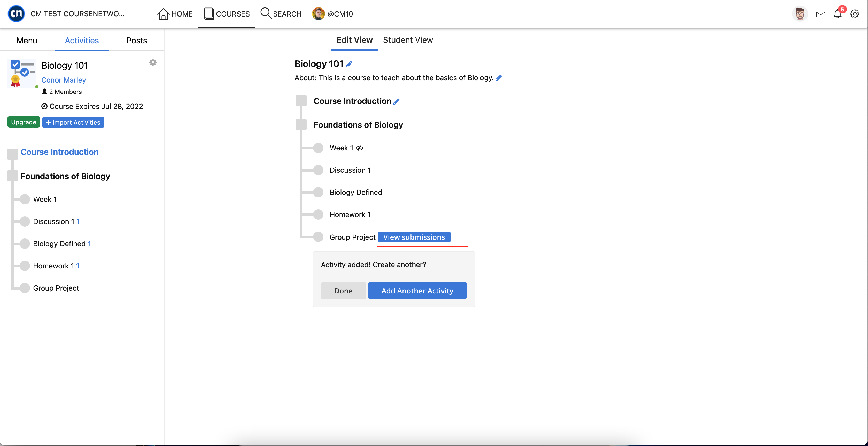This screenshot has height=446, width=868.
Task: Click the circle marker beside Group Project in edit view
Action: [x=318, y=237]
